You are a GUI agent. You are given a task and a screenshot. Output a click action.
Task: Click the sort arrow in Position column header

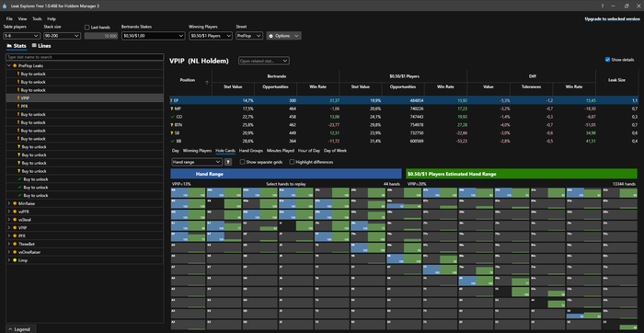click(207, 83)
